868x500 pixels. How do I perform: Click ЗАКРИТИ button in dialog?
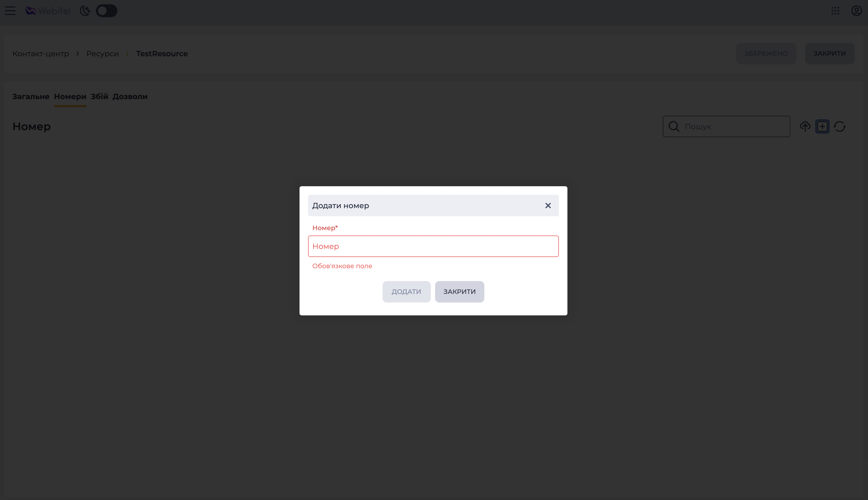(459, 292)
